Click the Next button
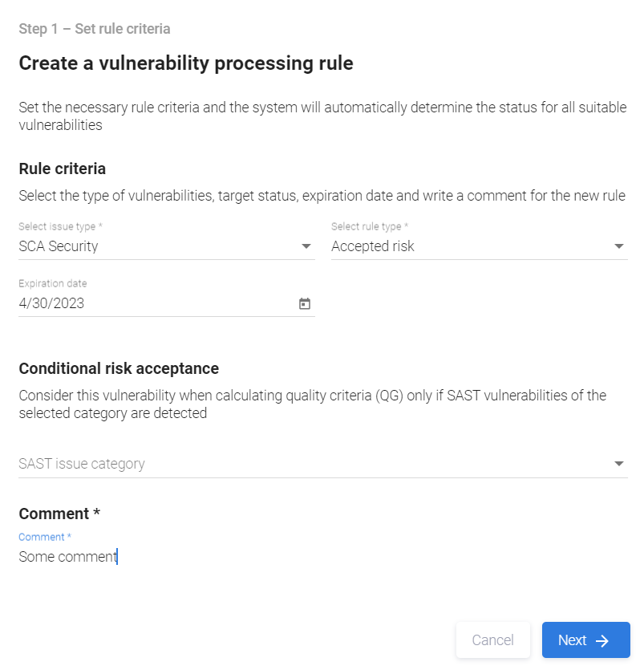Viewport: 644px width, 666px height. point(585,640)
